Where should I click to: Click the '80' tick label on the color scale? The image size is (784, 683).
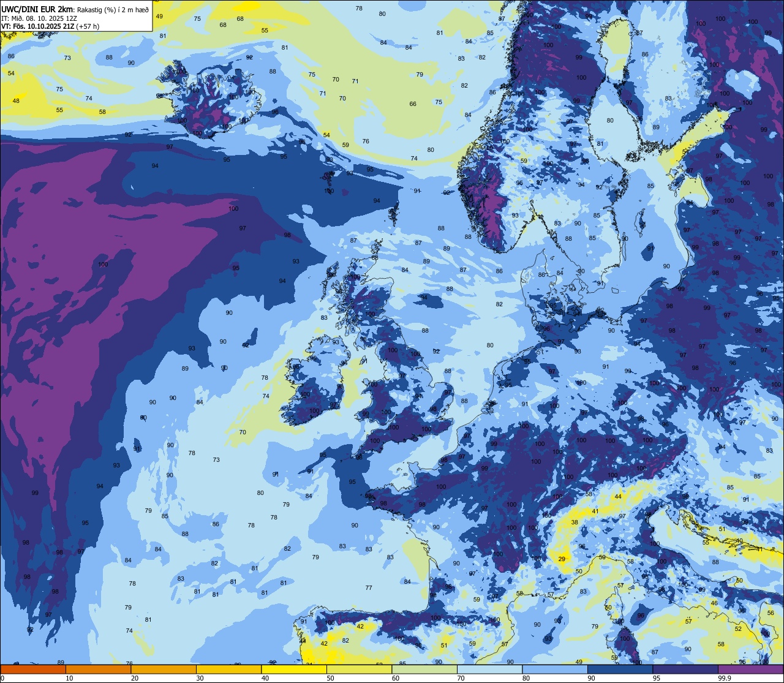(526, 678)
